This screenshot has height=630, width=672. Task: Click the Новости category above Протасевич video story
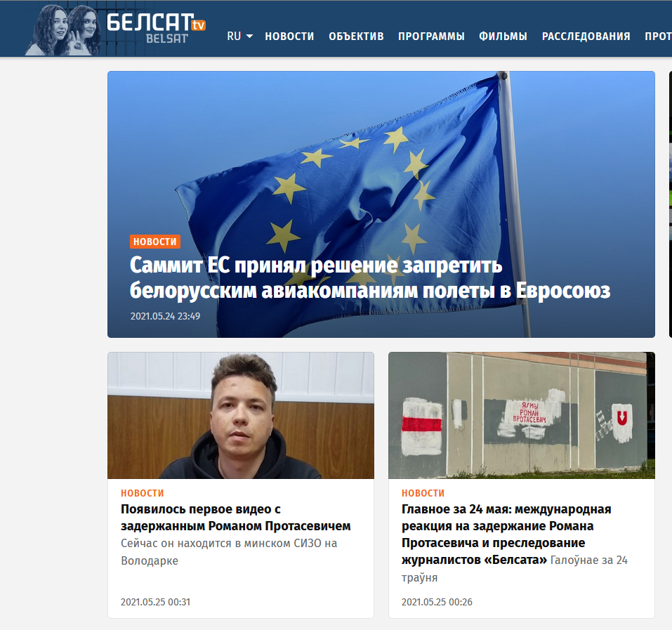pos(143,493)
